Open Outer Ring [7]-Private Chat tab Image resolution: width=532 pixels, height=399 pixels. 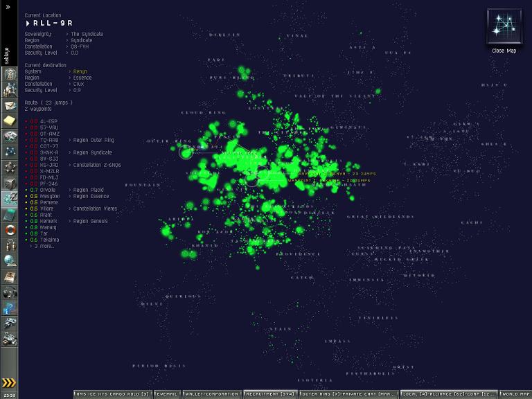point(348,394)
